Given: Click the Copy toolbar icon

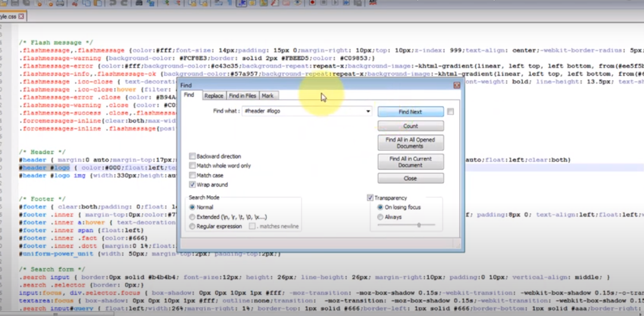Looking at the screenshot, I should (87, 2).
